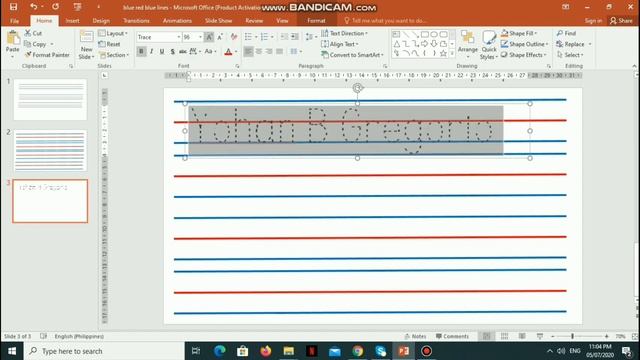Increase font size with the large A icon
640x360 pixels.
tap(209, 37)
